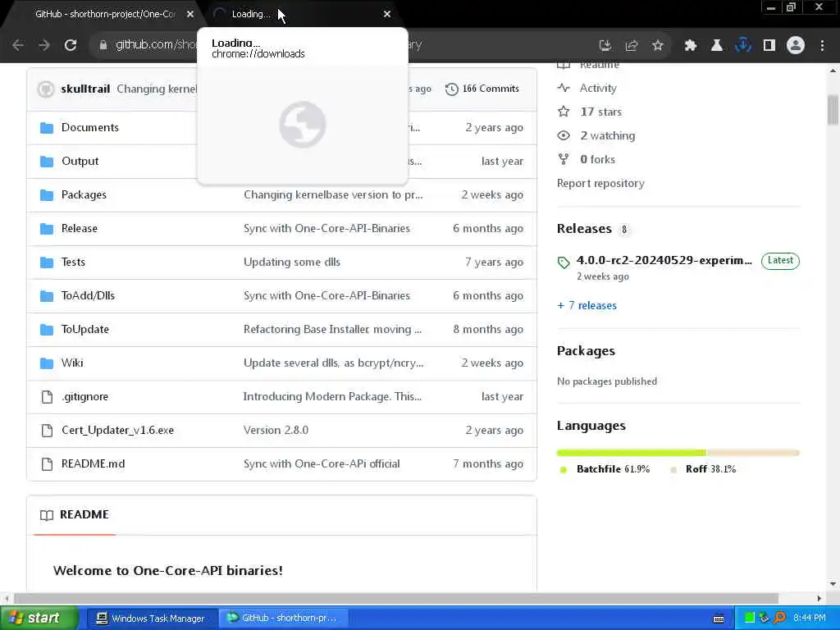View the 166 Commits history
The height and width of the screenshot is (630, 840).
[x=482, y=89]
